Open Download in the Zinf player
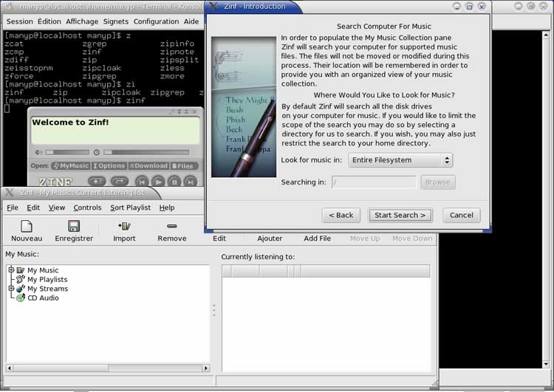The height and width of the screenshot is (392, 554). tap(148, 165)
